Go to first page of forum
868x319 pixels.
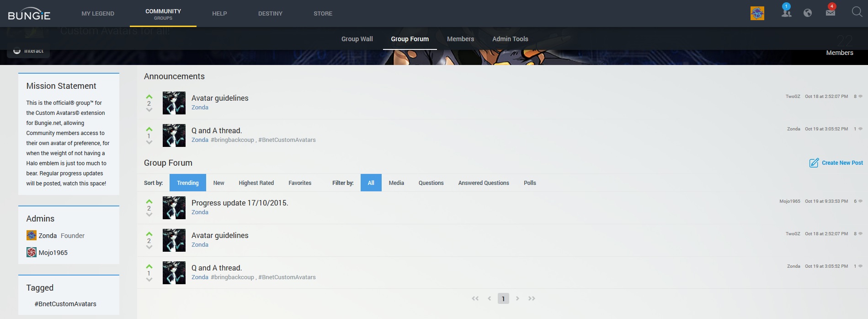point(475,298)
